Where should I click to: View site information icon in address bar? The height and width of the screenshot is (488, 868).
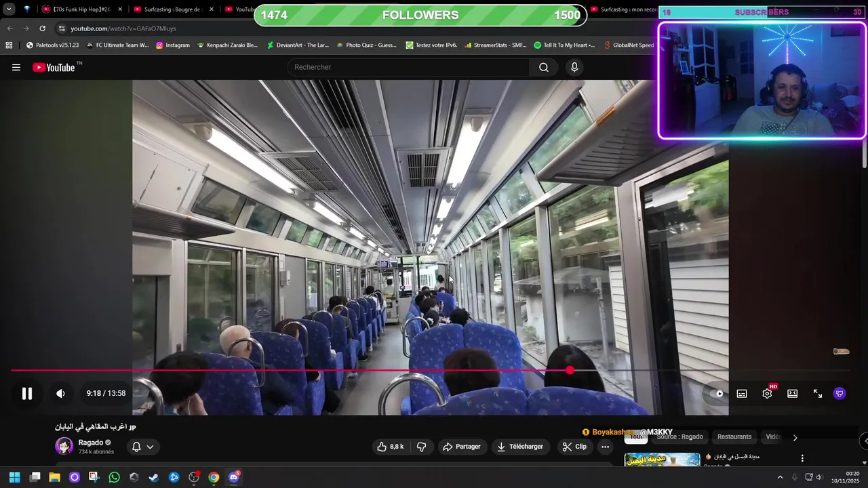[62, 28]
